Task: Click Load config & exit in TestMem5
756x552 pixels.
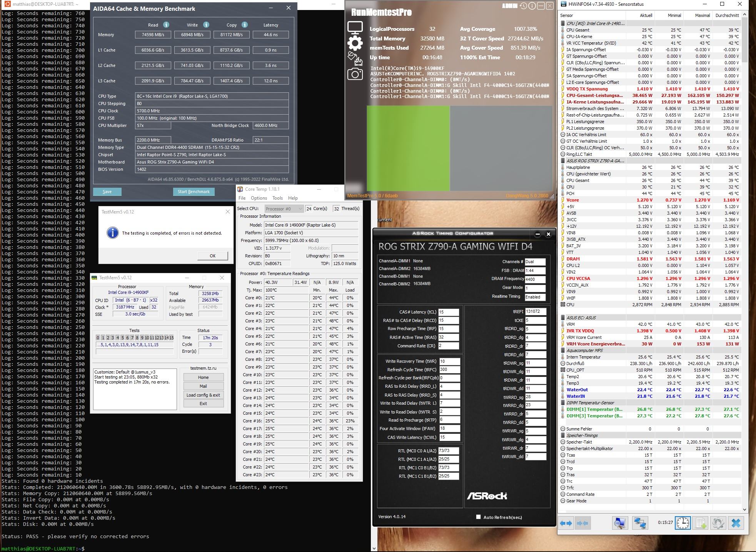Action: [x=203, y=395]
